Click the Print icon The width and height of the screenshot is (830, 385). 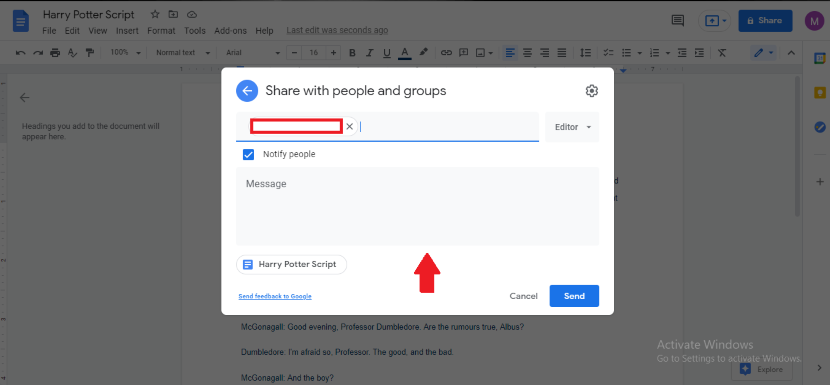pos(55,52)
